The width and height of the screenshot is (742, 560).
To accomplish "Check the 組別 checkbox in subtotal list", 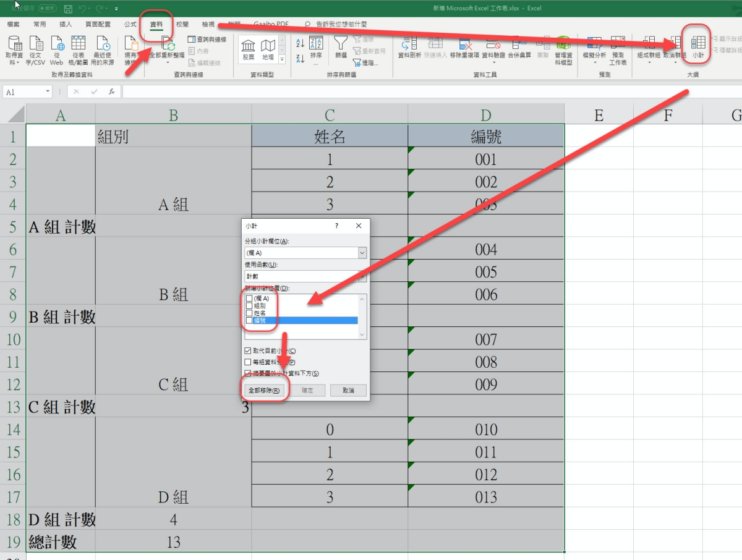I will pyautogui.click(x=249, y=306).
